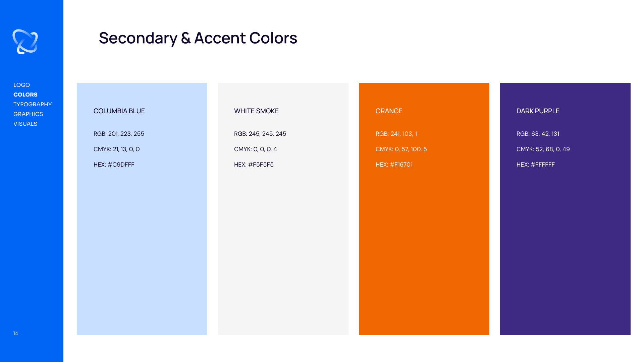Click the brand logo in sidebar

(x=25, y=42)
